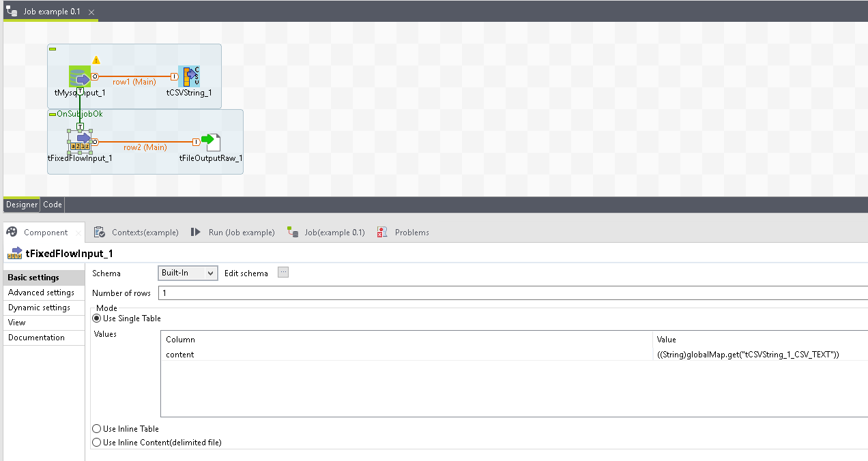Collapse the OnSubjobOk subjob box
868x461 pixels.
(53, 114)
